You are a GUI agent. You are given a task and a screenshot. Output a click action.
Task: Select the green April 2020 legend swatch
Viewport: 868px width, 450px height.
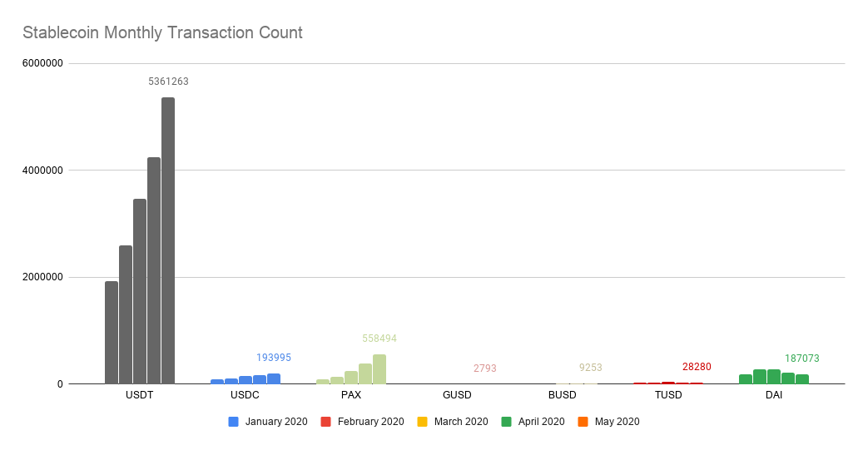click(x=506, y=422)
